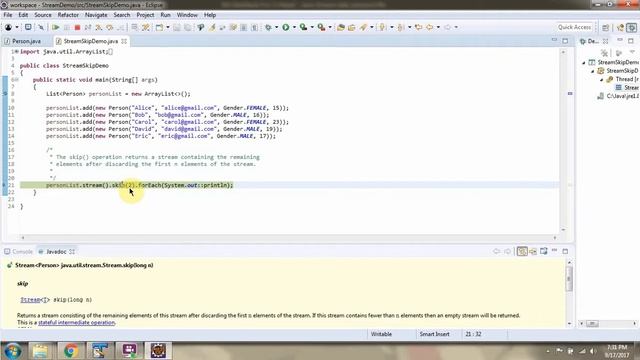
Task: Click the green Run launch icon
Action: tap(286, 27)
